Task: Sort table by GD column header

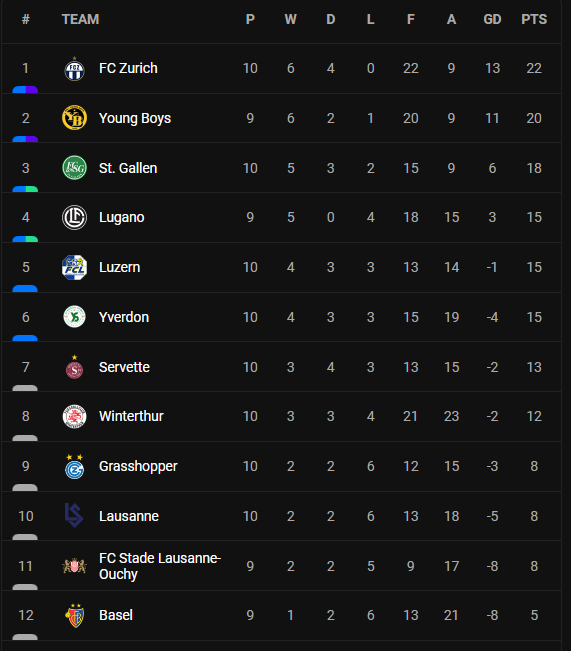Action: coord(493,19)
